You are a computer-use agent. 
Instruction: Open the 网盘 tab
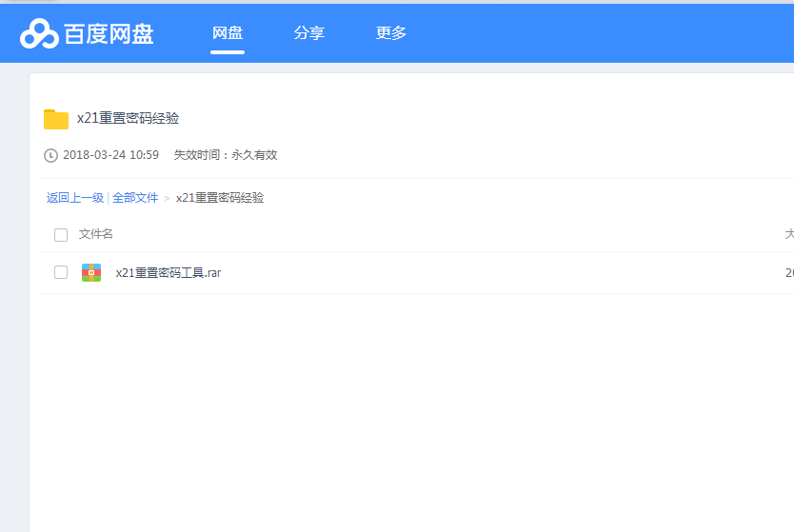pos(228,33)
